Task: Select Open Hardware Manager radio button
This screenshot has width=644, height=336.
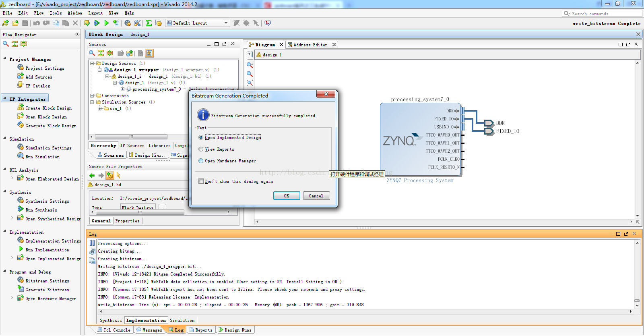Action: click(x=201, y=161)
